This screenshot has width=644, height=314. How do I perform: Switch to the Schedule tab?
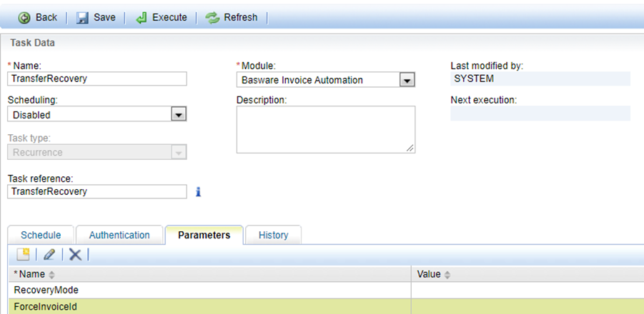point(40,235)
